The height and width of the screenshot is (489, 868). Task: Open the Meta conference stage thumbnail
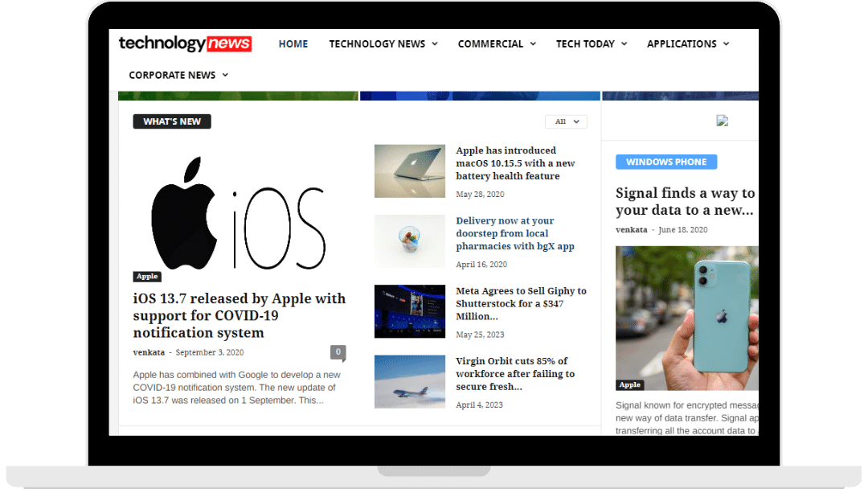pyautogui.click(x=409, y=311)
